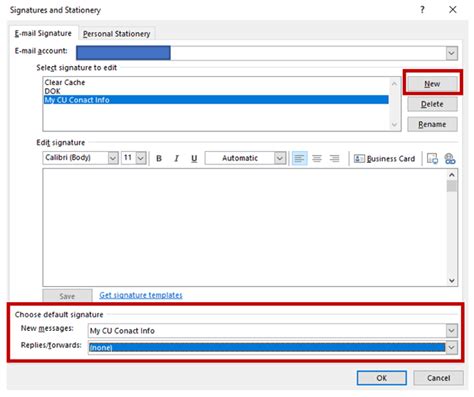The height and width of the screenshot is (397, 474).
Task: Center align signature text
Action: (317, 158)
